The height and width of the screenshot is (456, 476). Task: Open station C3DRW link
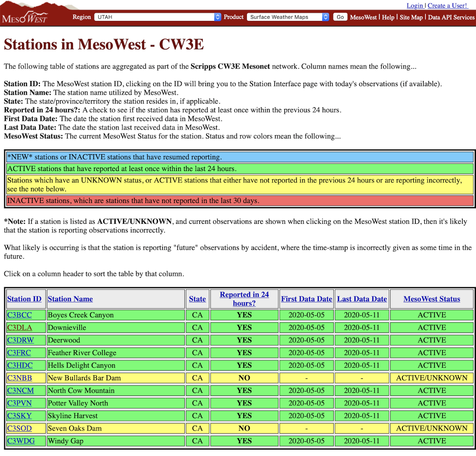21,340
